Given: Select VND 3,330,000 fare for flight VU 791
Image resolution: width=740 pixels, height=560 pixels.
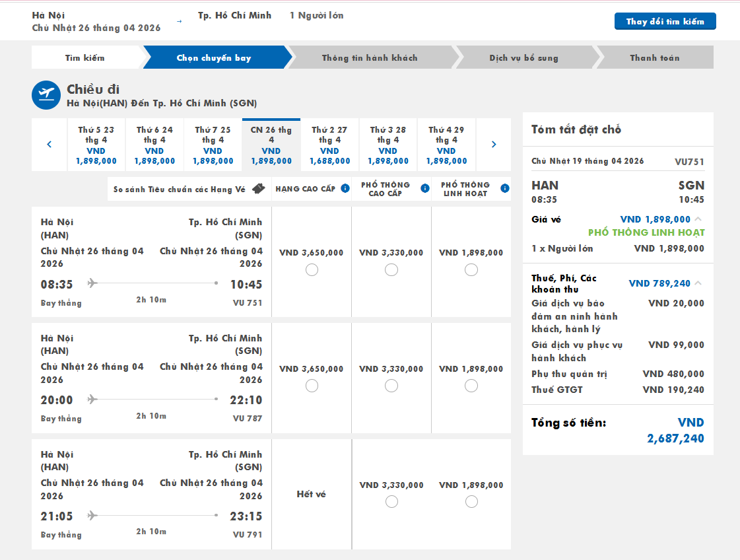Looking at the screenshot, I should [391, 502].
